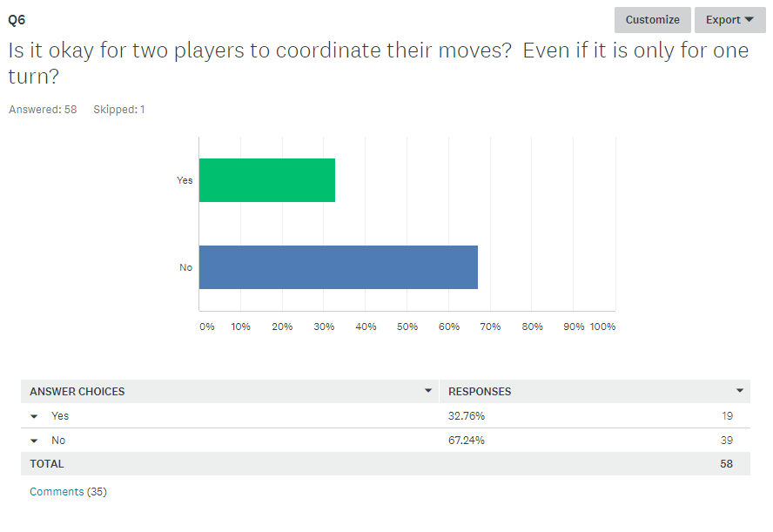Viewport: 773px width, 532px height.
Task: Select the 67.24% response value
Action: [467, 441]
